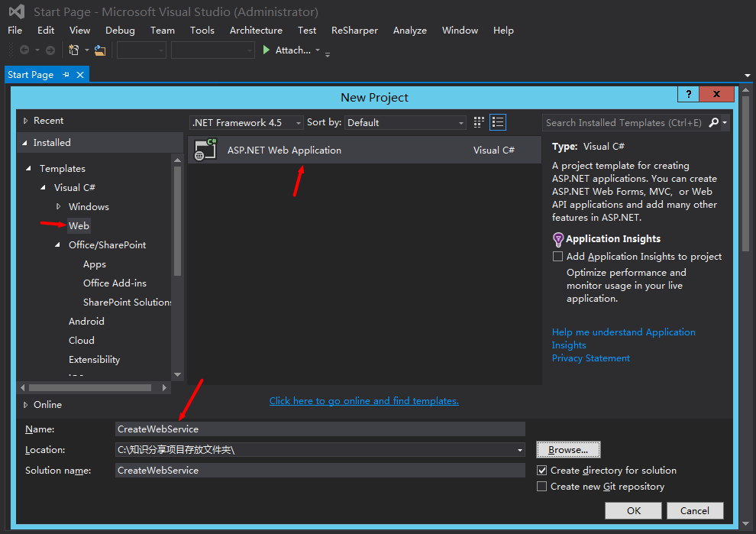The height and width of the screenshot is (534, 756).
Task: Open the Analyze menu
Action: pos(410,31)
